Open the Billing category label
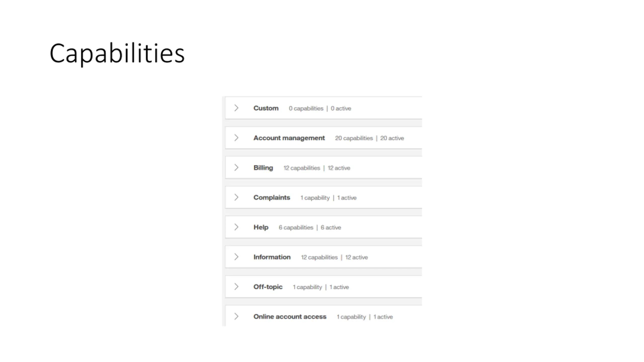Screen dimensions: 644x362 point(263,168)
